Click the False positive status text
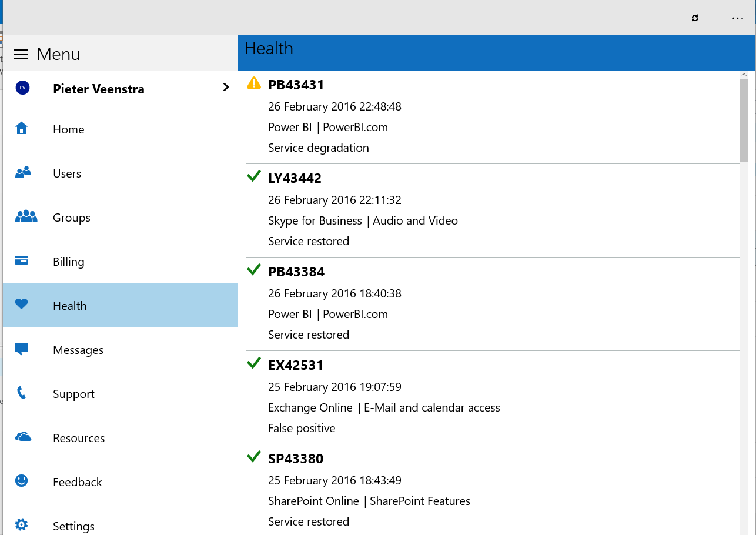756x535 pixels. pos(302,429)
